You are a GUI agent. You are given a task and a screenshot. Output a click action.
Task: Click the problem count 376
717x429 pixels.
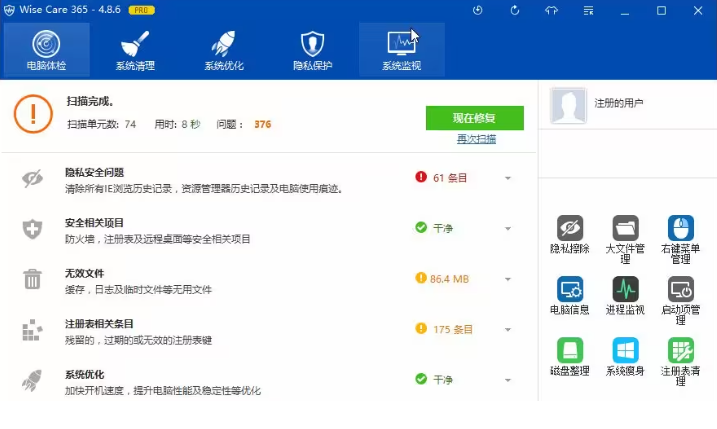(262, 124)
